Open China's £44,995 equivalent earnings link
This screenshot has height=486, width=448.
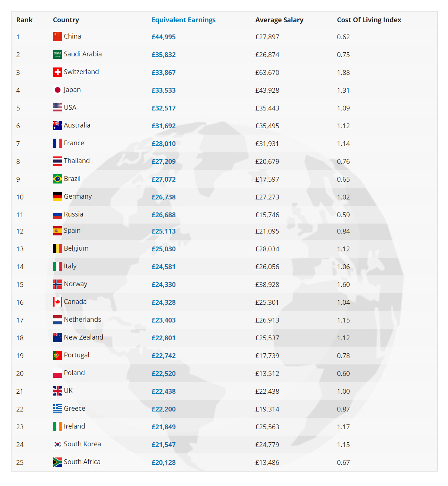tap(164, 37)
